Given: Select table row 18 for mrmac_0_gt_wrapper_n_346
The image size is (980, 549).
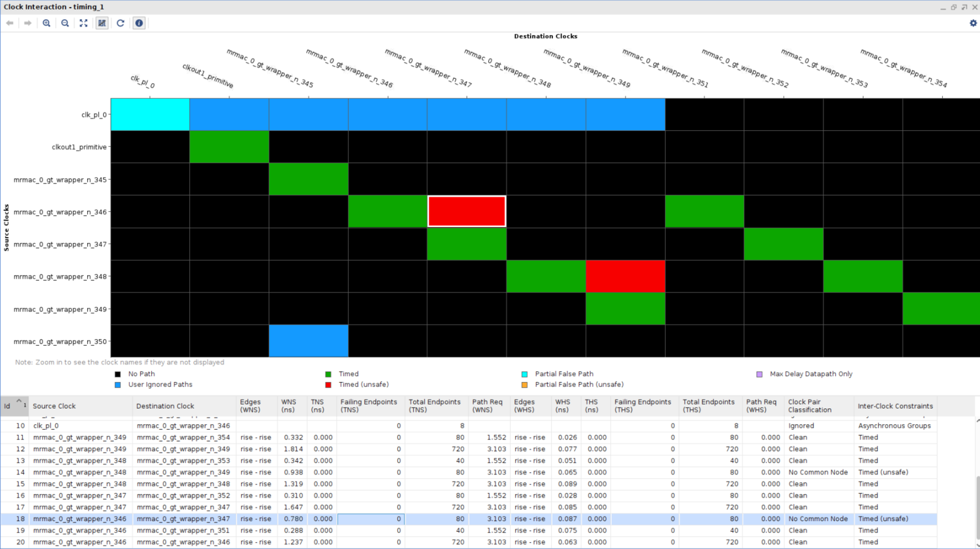Looking at the screenshot, I should tap(183, 519).
